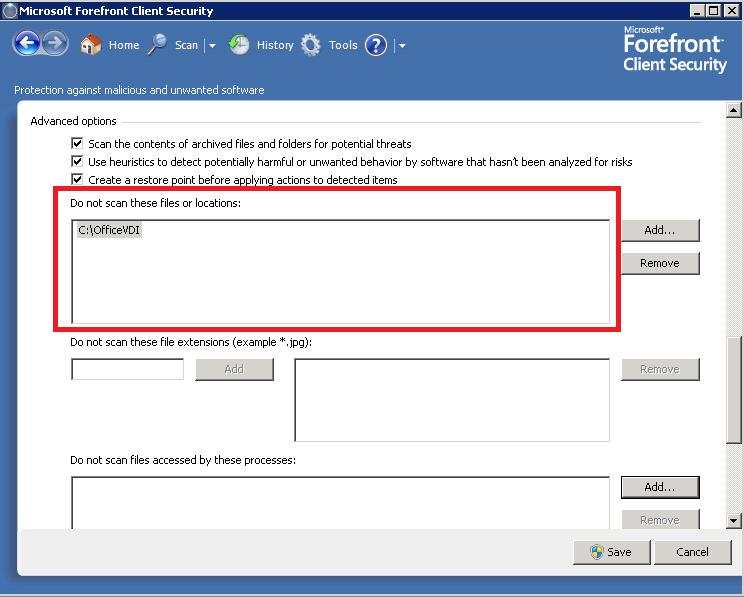
Task: Click the Forward arrow button
Action: (x=56, y=44)
